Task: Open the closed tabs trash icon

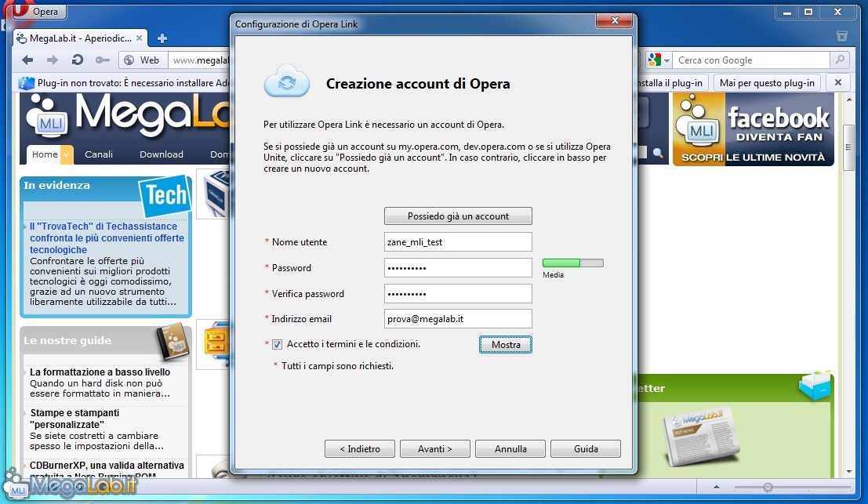Action: point(842,36)
